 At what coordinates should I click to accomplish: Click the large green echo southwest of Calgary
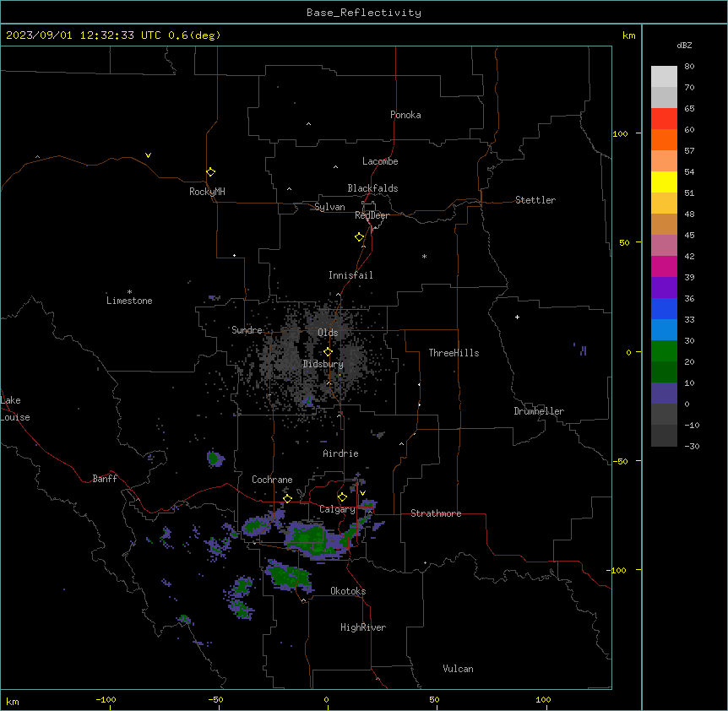click(310, 539)
